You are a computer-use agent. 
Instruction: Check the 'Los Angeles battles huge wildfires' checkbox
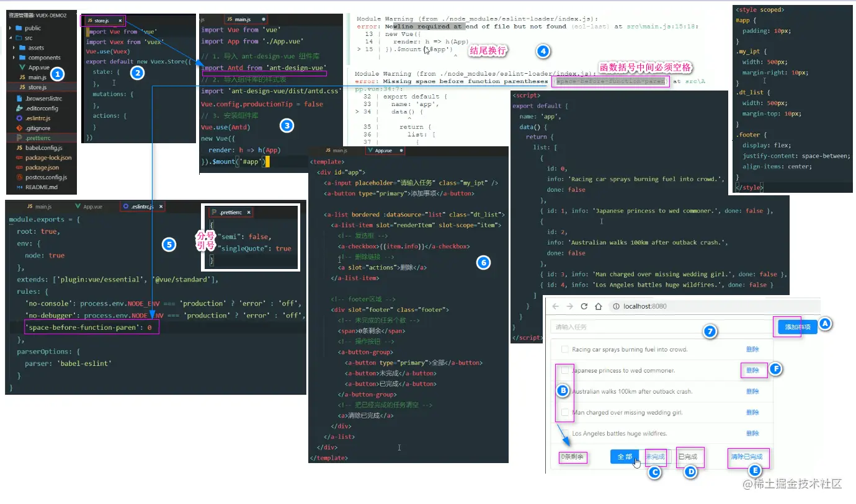click(x=564, y=434)
